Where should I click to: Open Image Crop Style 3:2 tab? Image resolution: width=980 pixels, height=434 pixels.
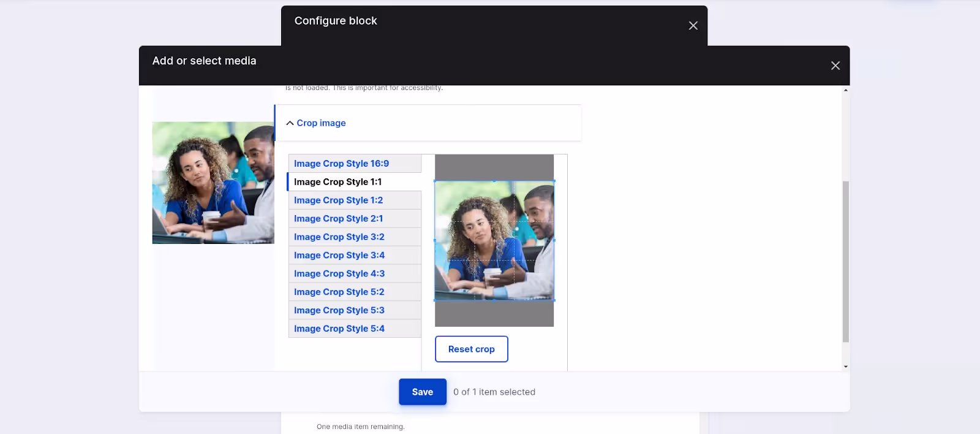click(x=355, y=237)
